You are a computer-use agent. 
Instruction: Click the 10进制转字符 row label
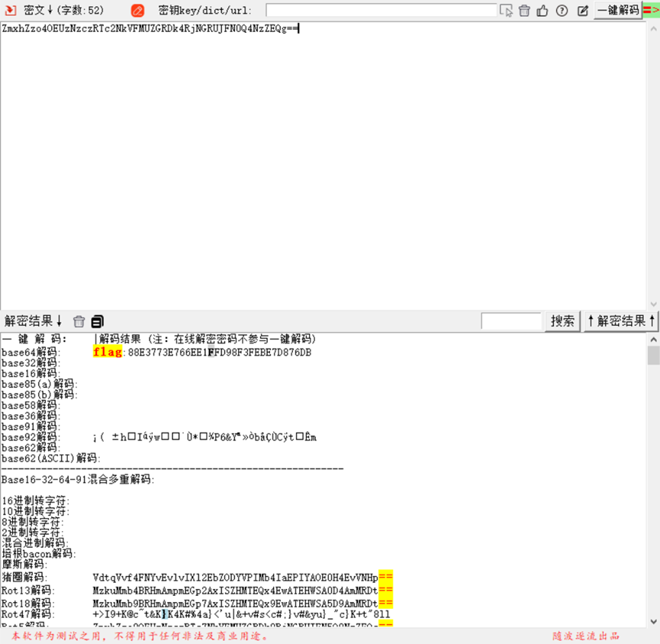click(x=35, y=511)
